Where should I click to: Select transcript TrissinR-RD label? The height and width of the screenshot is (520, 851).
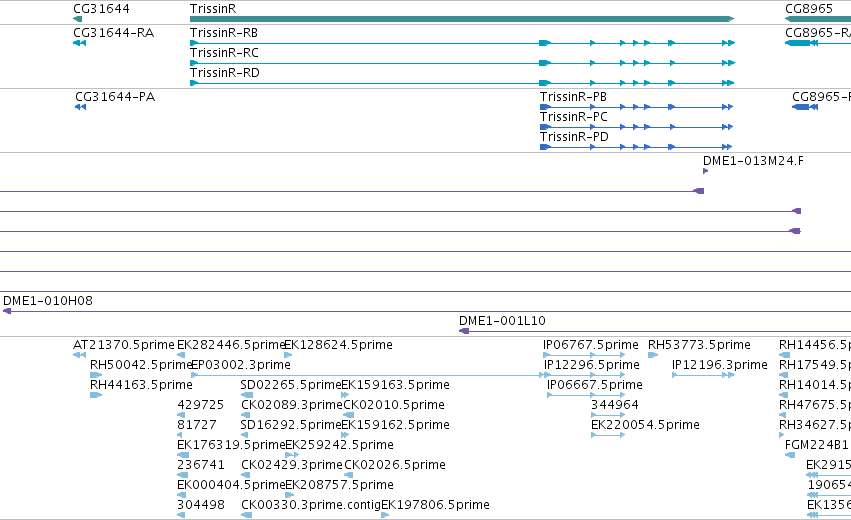click(225, 73)
